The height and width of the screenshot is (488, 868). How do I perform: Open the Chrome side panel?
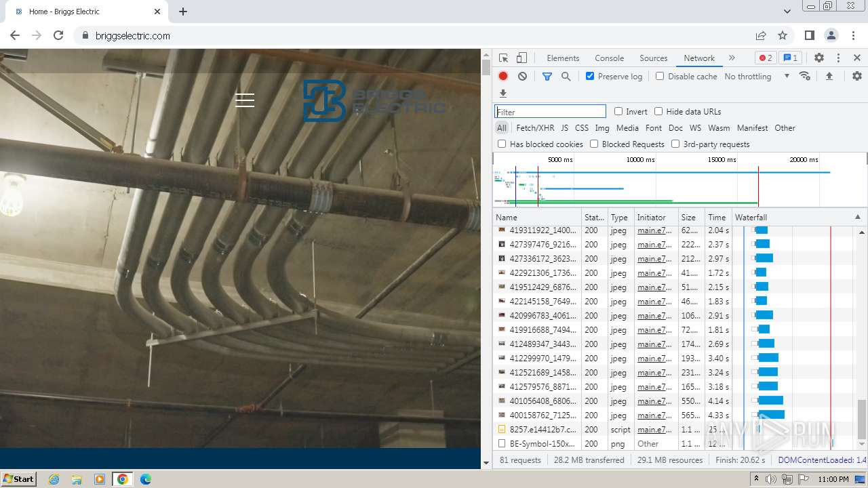coord(810,35)
